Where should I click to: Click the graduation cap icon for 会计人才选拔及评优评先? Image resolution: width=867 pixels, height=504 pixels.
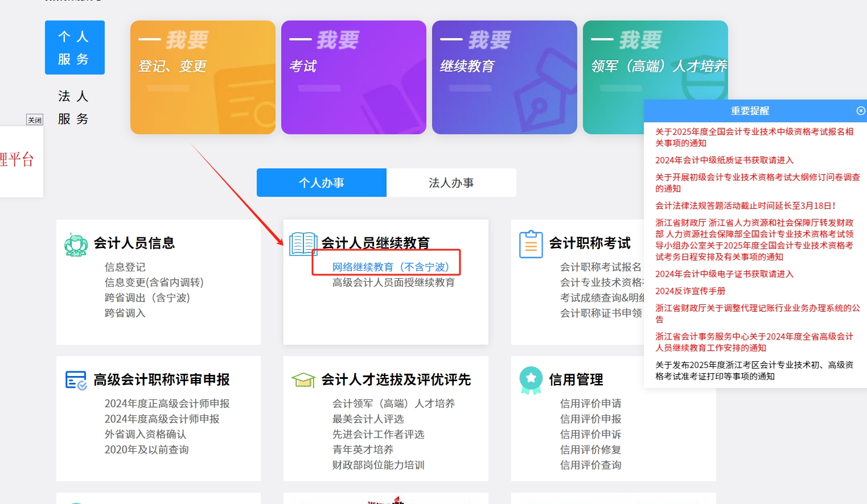[x=303, y=380]
